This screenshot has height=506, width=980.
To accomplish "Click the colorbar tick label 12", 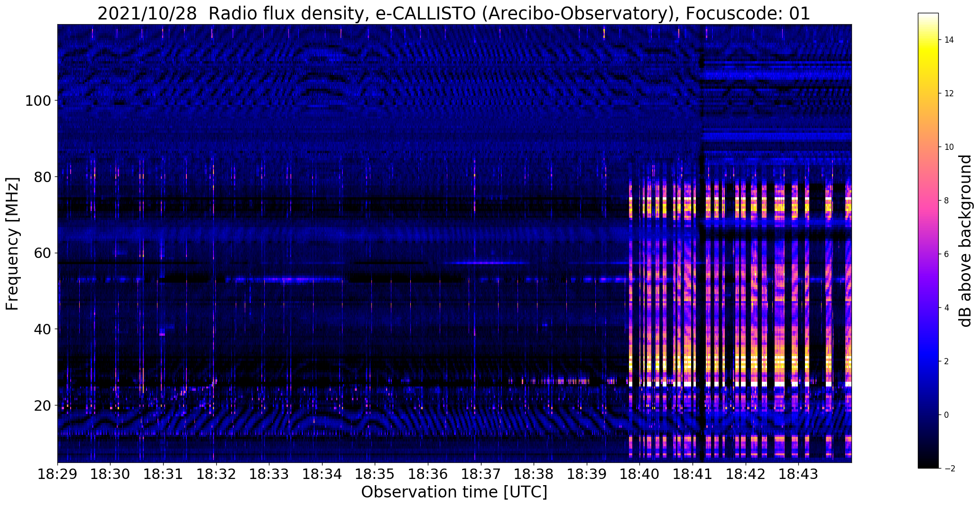I will (949, 93).
